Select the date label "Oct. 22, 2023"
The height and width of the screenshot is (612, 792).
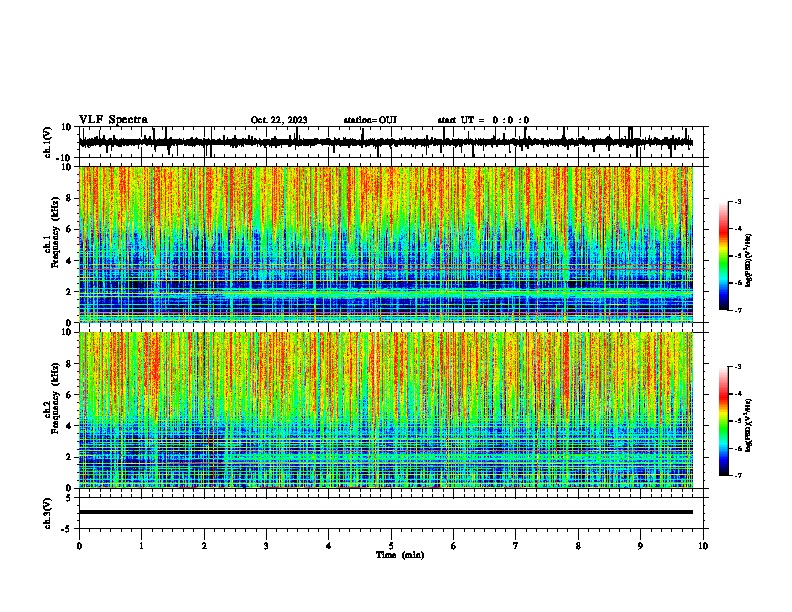[x=279, y=120]
